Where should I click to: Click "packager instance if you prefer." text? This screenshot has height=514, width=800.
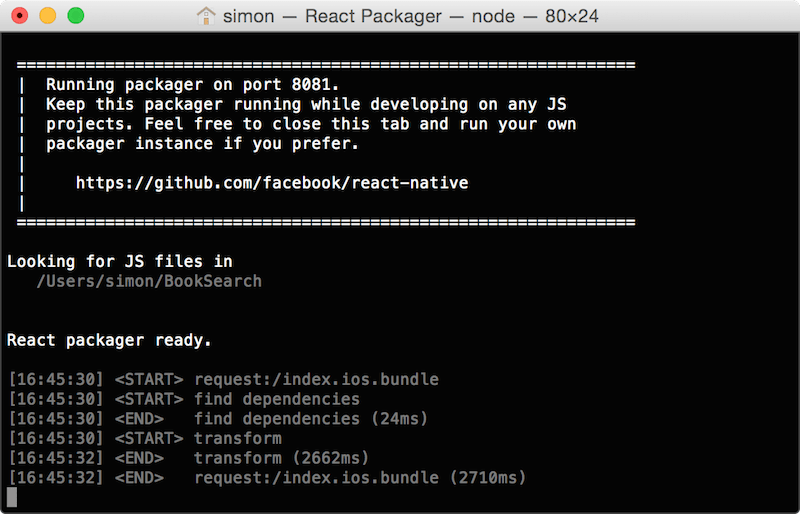pyautogui.click(x=202, y=144)
